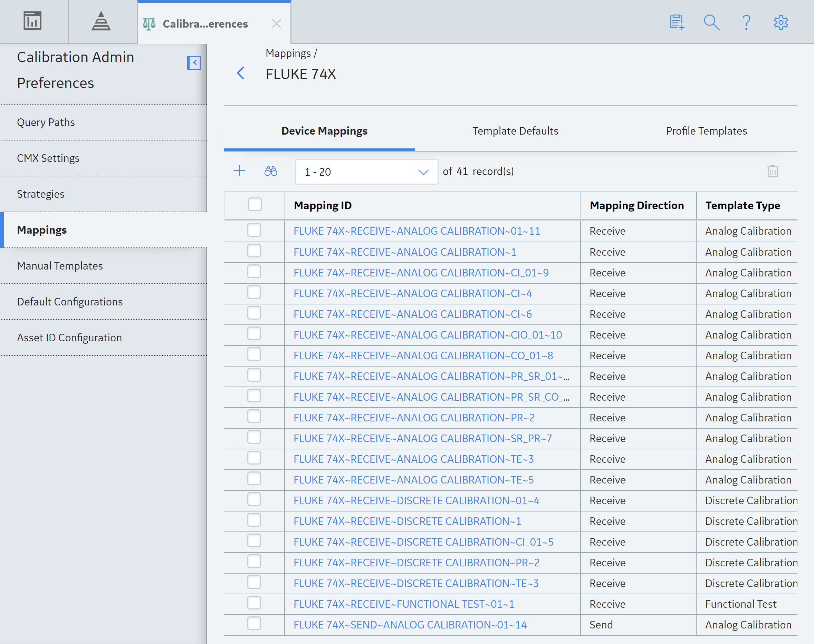The height and width of the screenshot is (644, 814).
Task: Check the box for DISCRETE CALIBRATION~01~4 row
Action: point(254,500)
